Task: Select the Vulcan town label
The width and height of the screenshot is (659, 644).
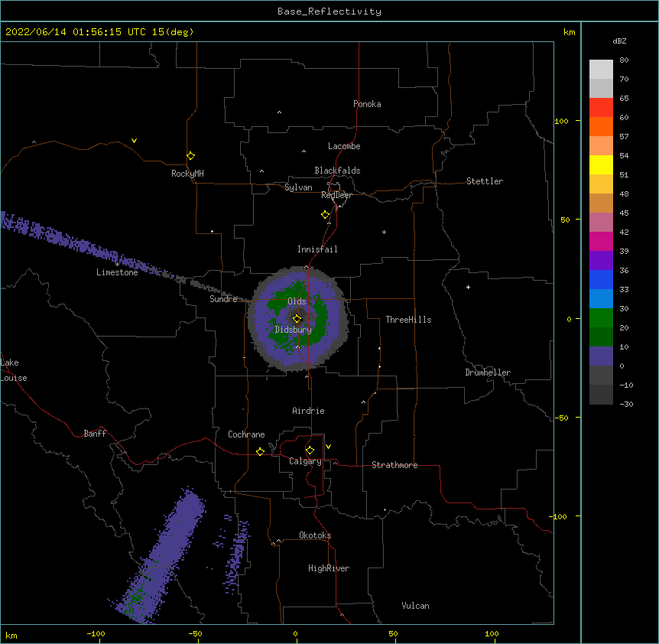Action: 415,606
